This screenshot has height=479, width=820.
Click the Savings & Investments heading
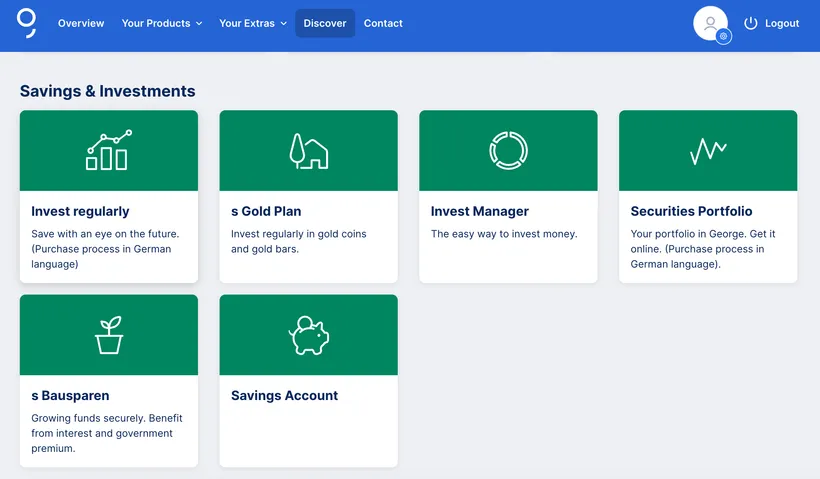point(107,91)
